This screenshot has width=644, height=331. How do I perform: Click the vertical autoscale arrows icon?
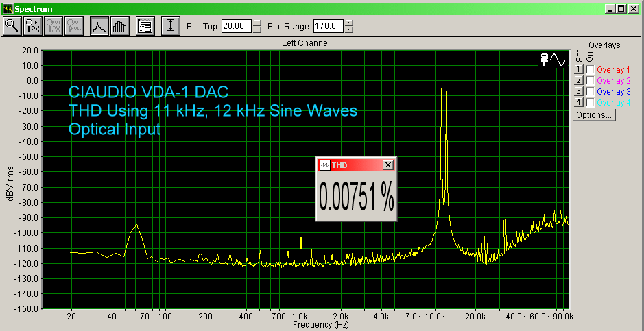point(170,27)
